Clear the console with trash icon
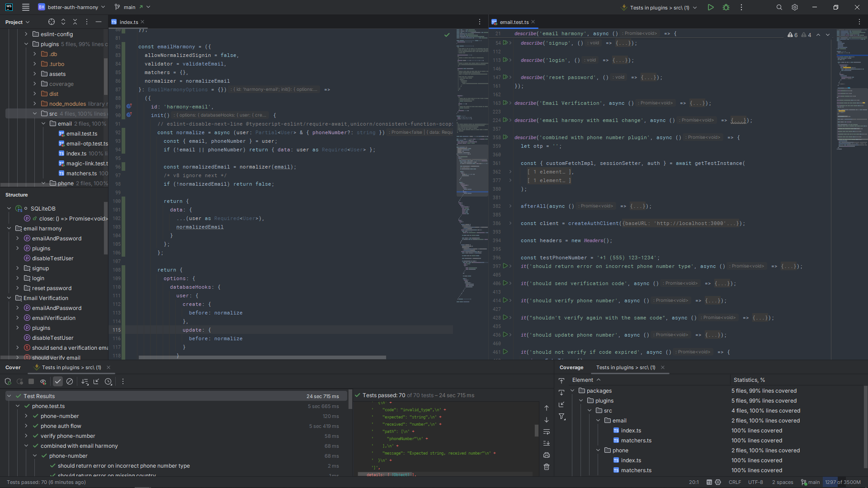868x488 pixels. [x=546, y=467]
